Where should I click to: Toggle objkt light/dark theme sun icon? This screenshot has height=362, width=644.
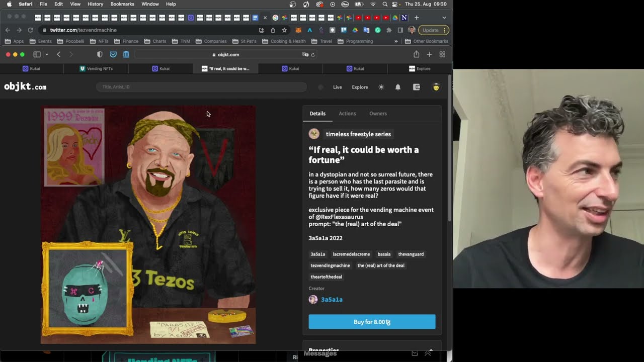(381, 87)
